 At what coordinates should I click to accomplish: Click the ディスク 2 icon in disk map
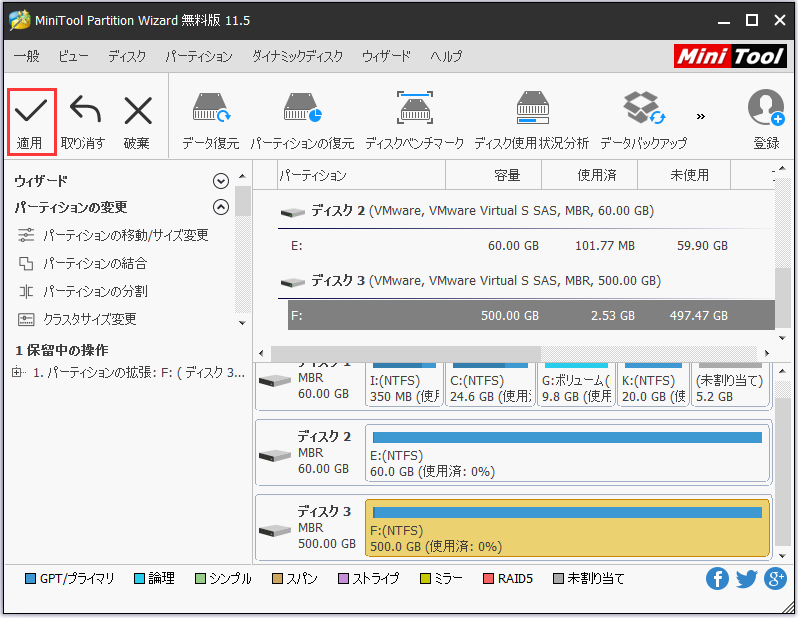pos(275,455)
